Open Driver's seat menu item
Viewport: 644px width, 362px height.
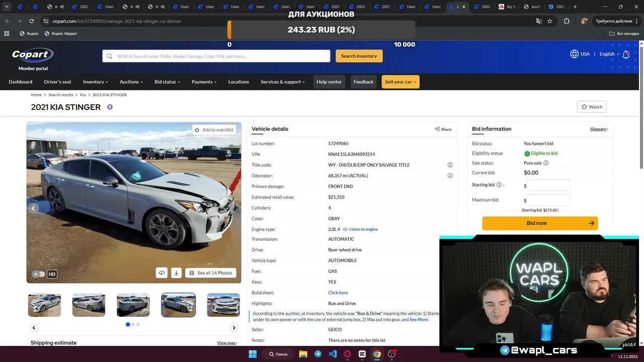[57, 81]
